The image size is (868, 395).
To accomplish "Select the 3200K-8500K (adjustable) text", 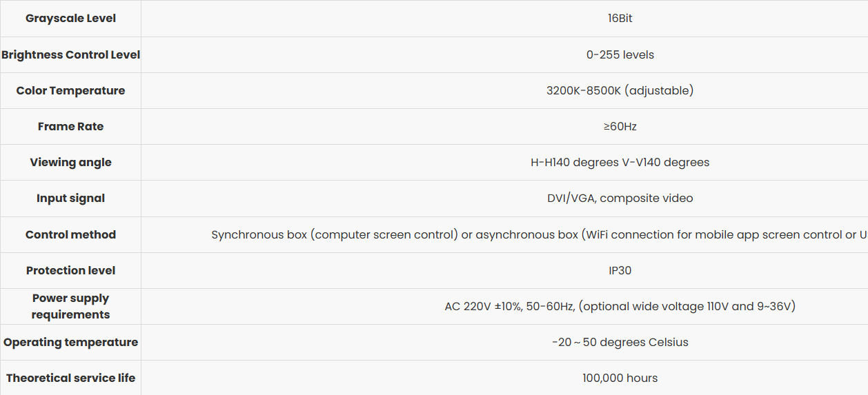I will [620, 90].
